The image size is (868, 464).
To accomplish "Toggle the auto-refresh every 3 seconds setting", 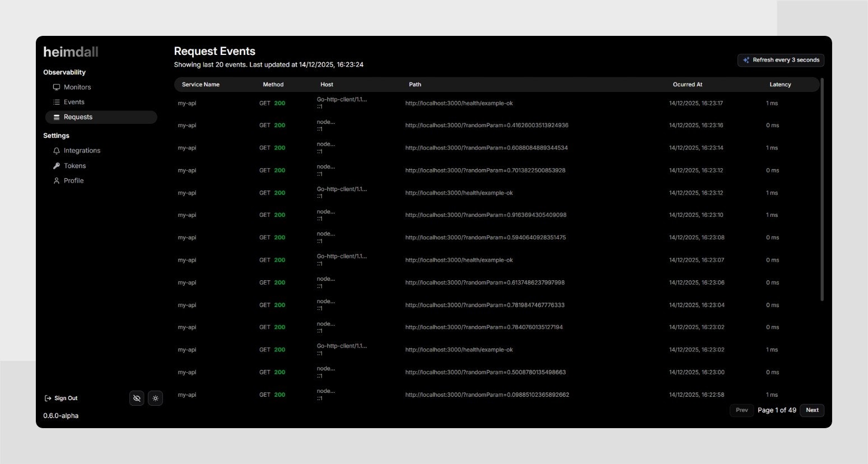I will 781,60.
